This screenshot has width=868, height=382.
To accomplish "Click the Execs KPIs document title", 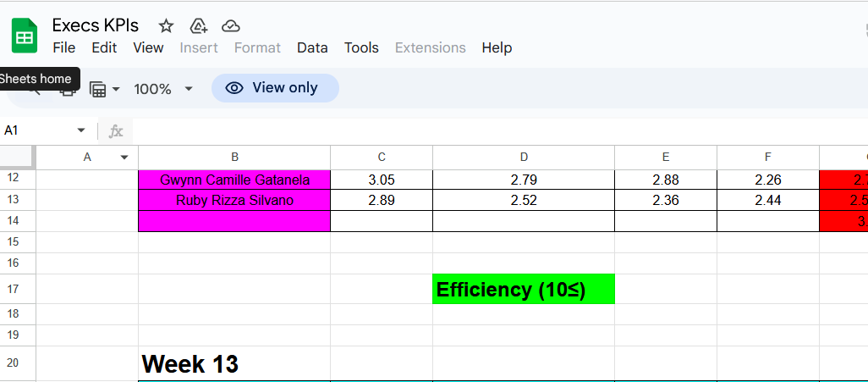I will tap(96, 25).
